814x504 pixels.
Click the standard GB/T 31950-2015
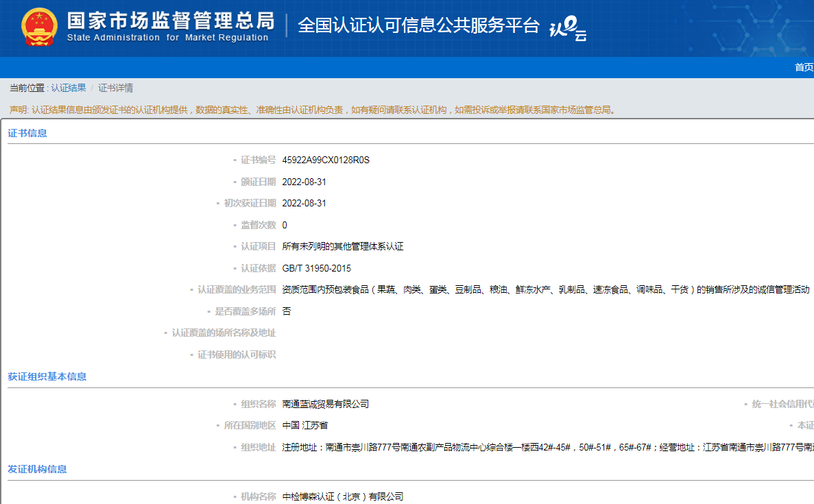tap(317, 268)
